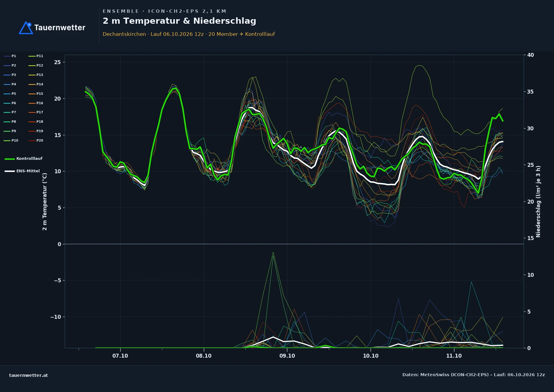Click the 40 precipitation axis tick label
Screen dimensions: 554x392
[x=531, y=55]
